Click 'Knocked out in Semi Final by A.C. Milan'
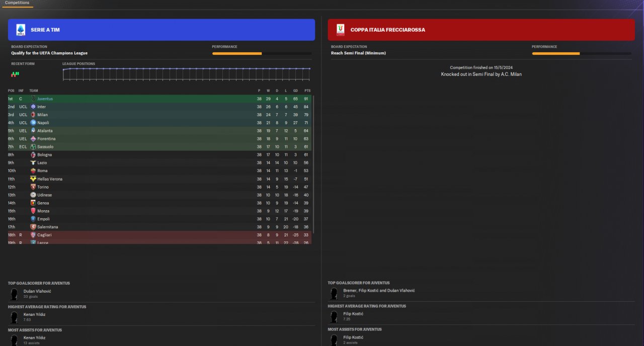The image size is (644, 346). (481, 74)
